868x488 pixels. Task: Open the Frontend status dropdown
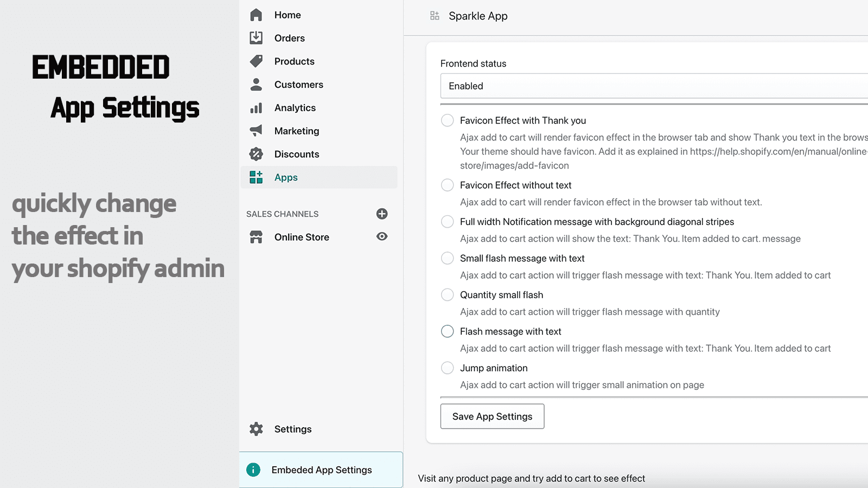tap(651, 86)
